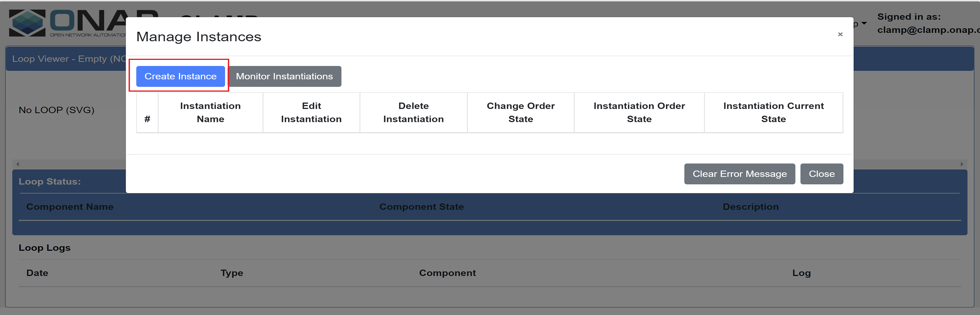This screenshot has height=315, width=980.
Task: Close the Manage Instances dialog with X
Action: pyautogui.click(x=840, y=35)
